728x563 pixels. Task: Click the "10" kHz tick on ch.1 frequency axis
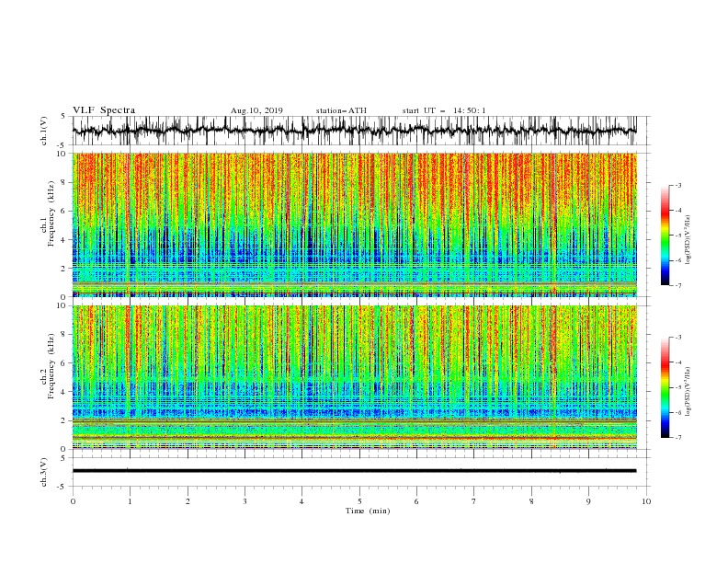(62, 154)
